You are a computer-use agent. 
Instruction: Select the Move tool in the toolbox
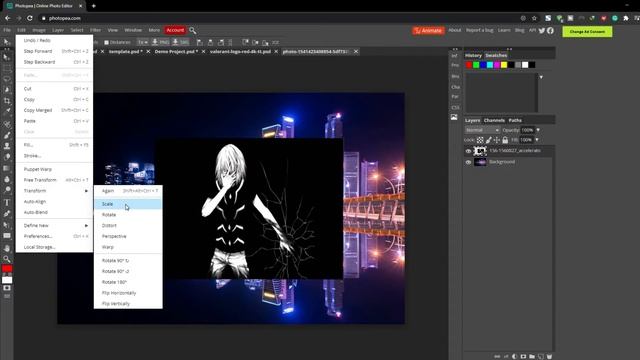pyautogui.click(x=7, y=57)
